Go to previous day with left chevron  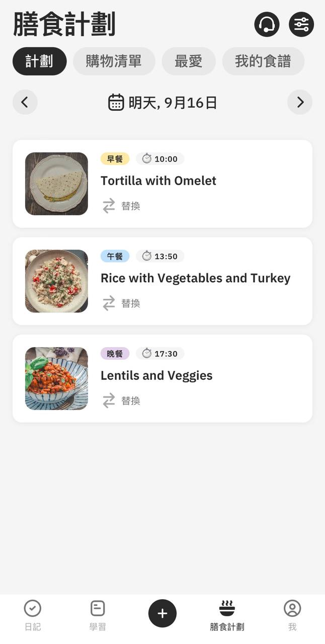click(x=25, y=102)
